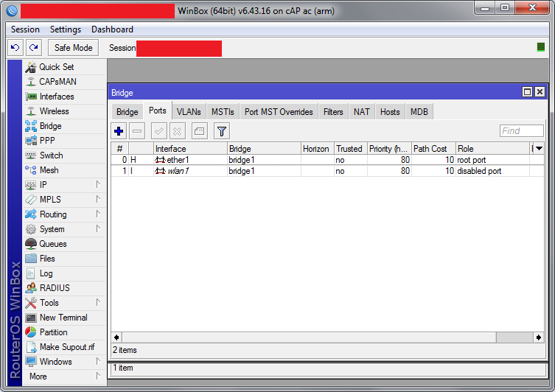Toggle Safe Mode
The width and height of the screenshot is (555, 392).
point(73,48)
